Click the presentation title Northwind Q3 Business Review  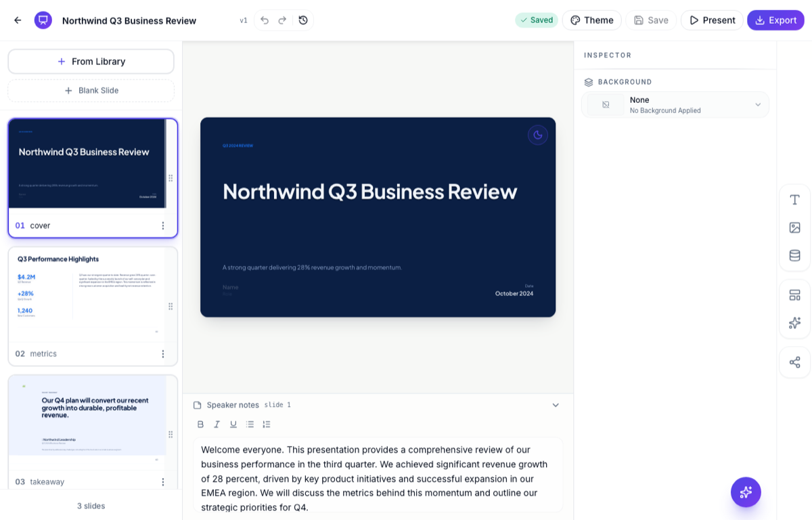[x=129, y=21]
